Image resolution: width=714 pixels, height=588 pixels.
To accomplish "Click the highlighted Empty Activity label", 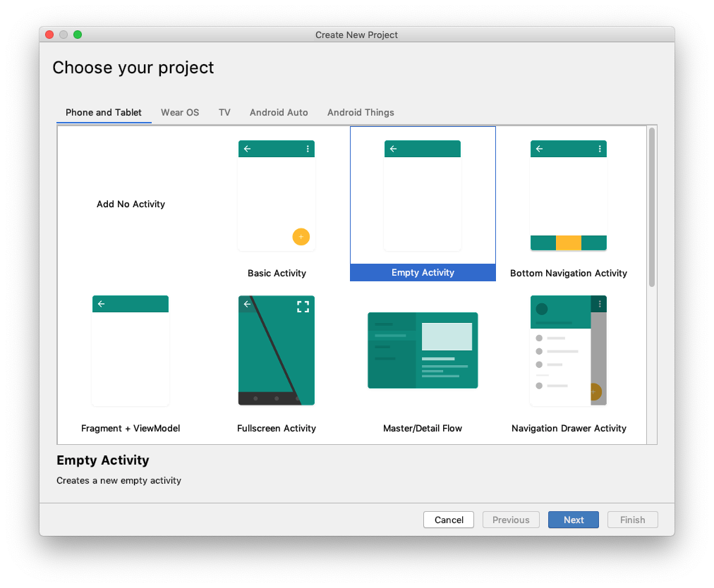I will tap(423, 273).
